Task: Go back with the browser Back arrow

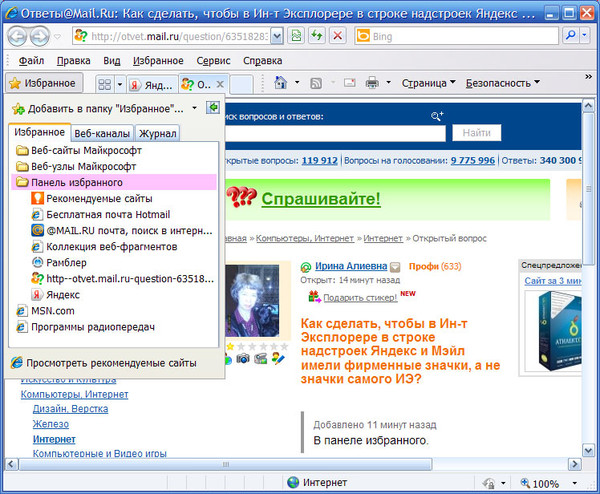Action: (16, 36)
